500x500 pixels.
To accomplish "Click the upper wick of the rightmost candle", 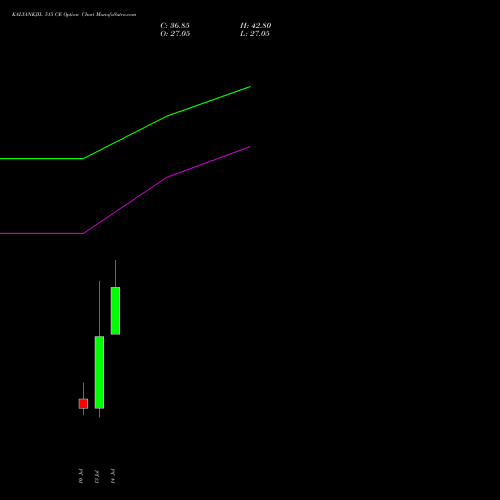I will [x=115, y=273].
